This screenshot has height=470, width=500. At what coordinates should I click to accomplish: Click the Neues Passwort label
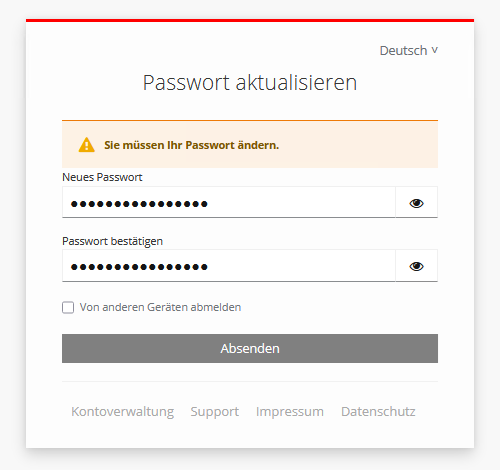[x=102, y=177]
